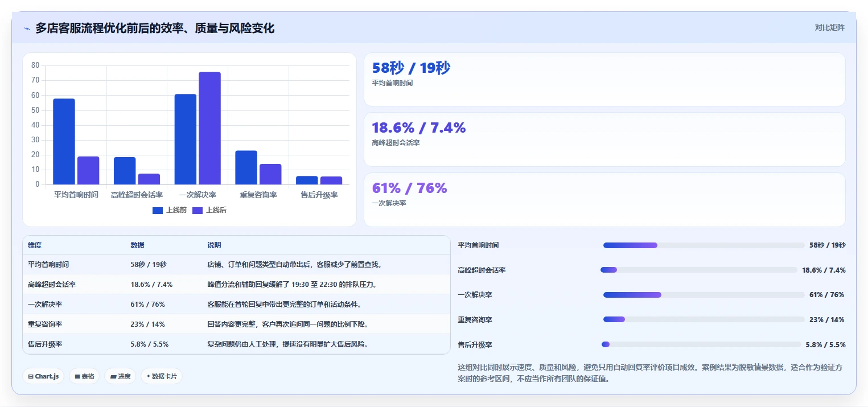Click the 上线后 bar for 重复咨询率

click(x=270, y=174)
